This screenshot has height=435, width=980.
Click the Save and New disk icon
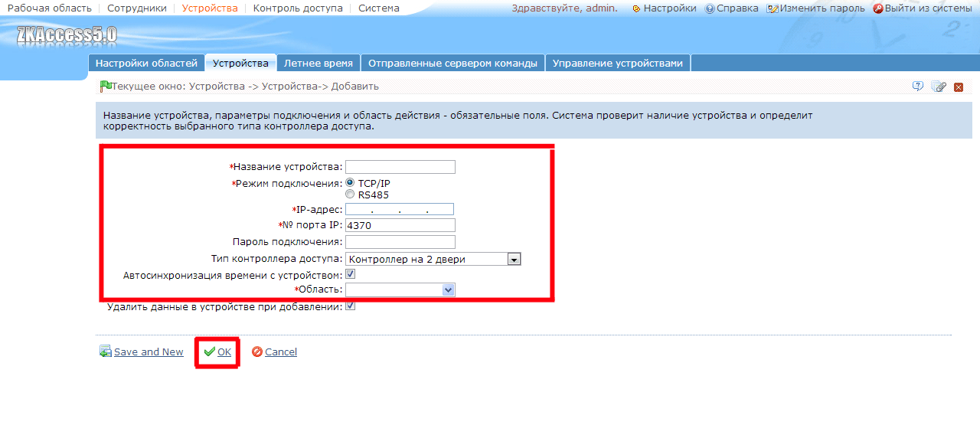[106, 352]
